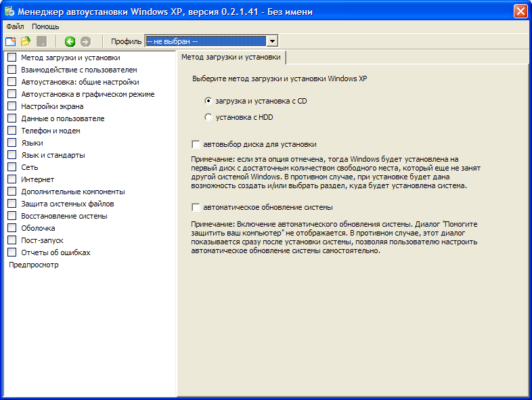
Task: Tick checkbox next to 'Телефон и модем'
Action: 12,131
